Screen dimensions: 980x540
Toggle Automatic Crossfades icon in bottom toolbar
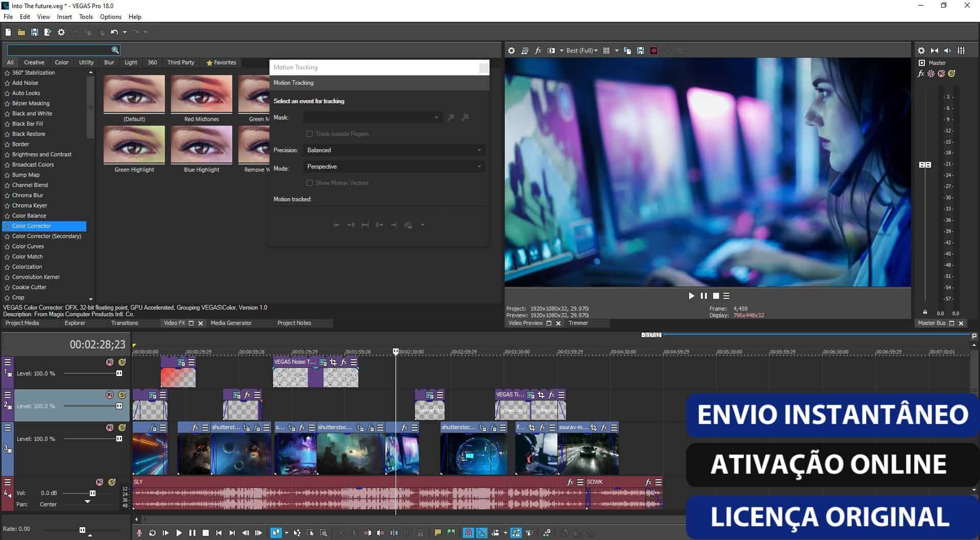click(482, 533)
